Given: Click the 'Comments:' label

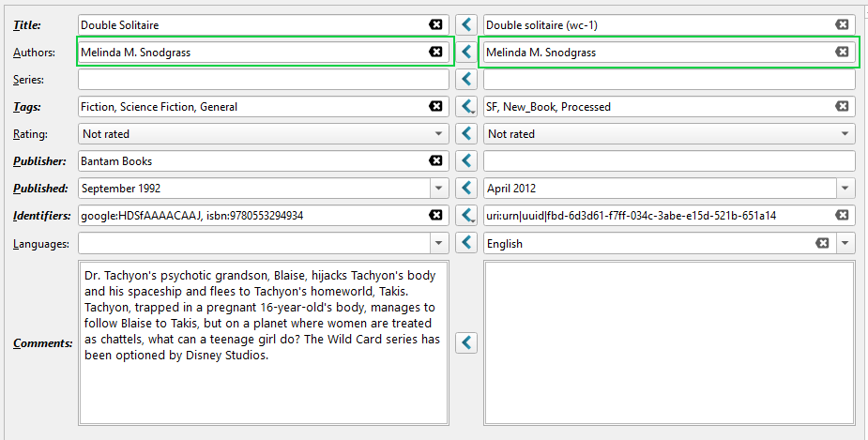Looking at the screenshot, I should pos(42,343).
